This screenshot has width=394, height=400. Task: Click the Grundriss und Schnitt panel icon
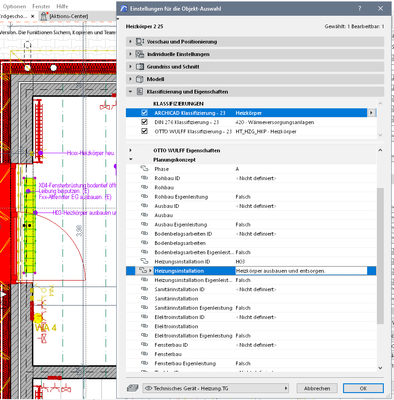140,67
